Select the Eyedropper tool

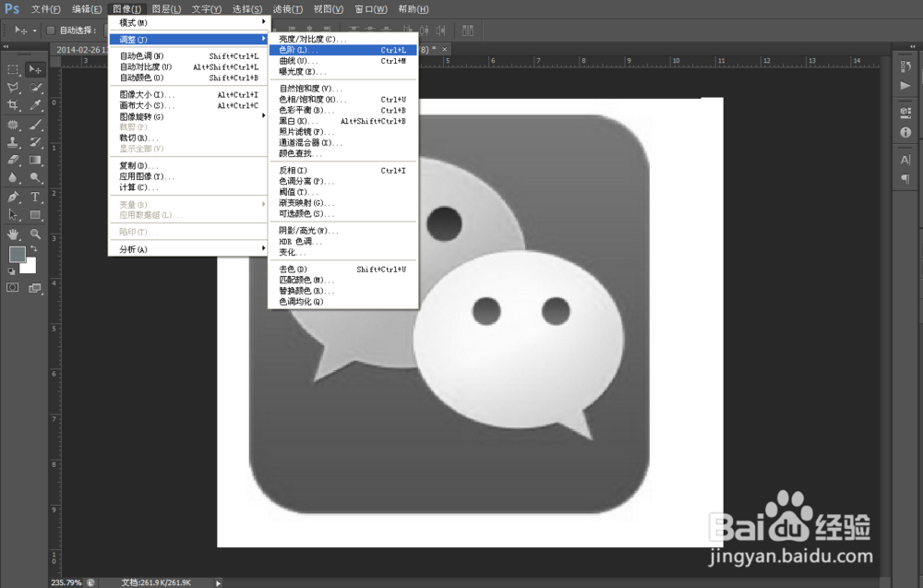pyautogui.click(x=35, y=105)
